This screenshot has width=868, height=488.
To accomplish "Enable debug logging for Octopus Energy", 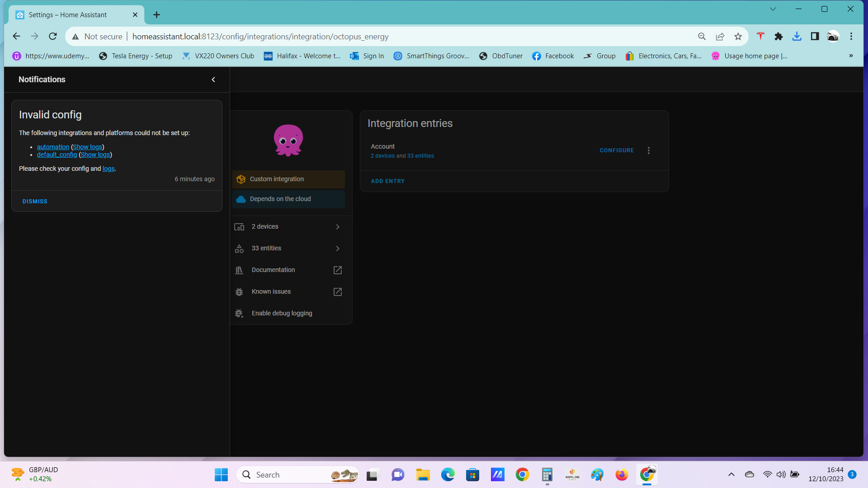I will point(282,313).
